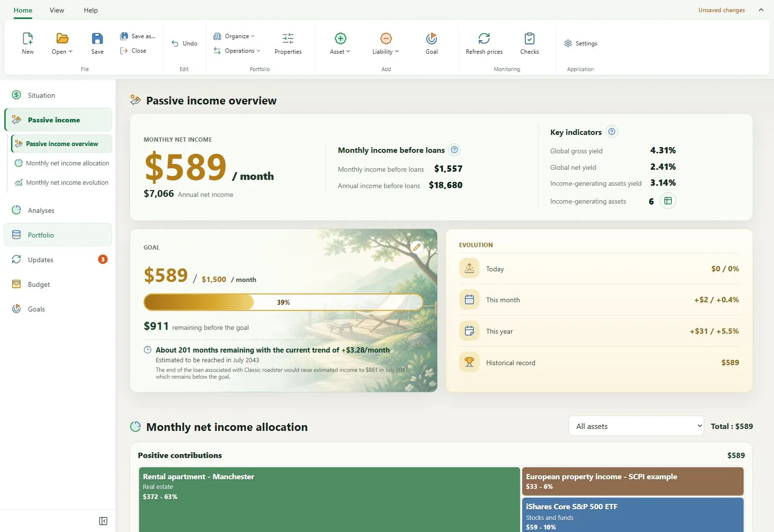Image resolution: width=774 pixels, height=532 pixels.
Task: Select the Rental apartment - Manchester treemap block
Action: tap(329, 500)
